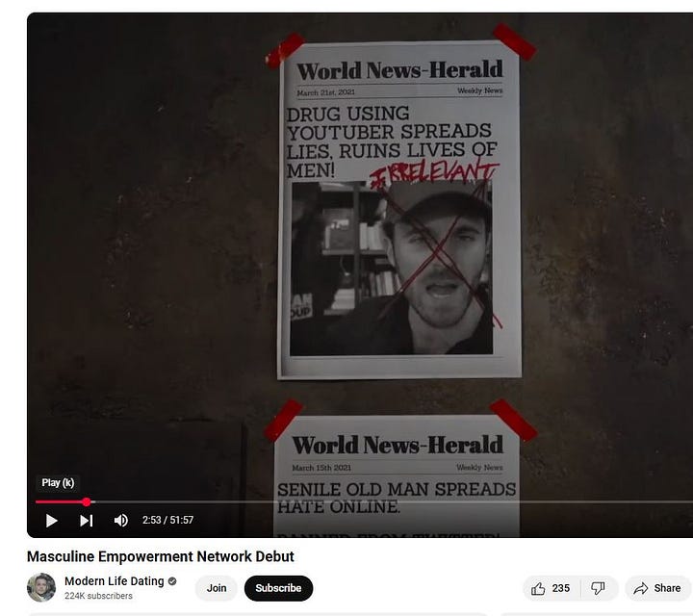Skip to the next video
This screenshot has height=616, width=693.
coord(87,521)
